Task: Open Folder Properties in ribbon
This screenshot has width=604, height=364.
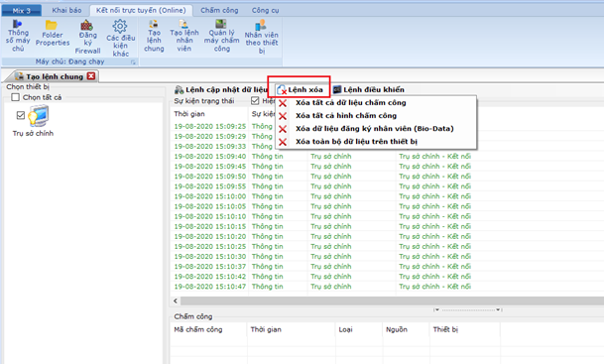Action: [53, 34]
